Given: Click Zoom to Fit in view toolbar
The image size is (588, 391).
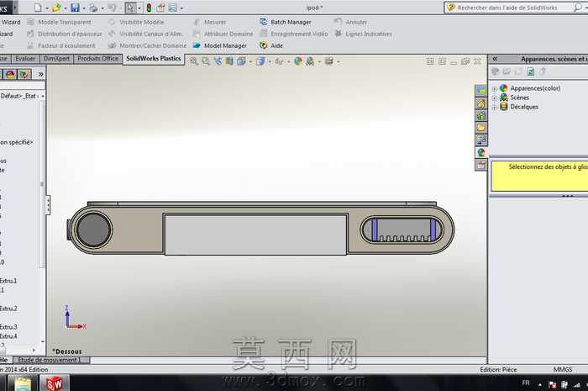Looking at the screenshot, I should click(193, 61).
